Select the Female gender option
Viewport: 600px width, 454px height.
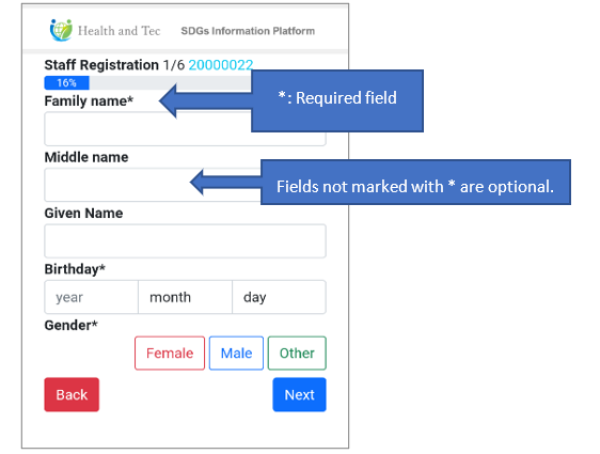tap(169, 353)
